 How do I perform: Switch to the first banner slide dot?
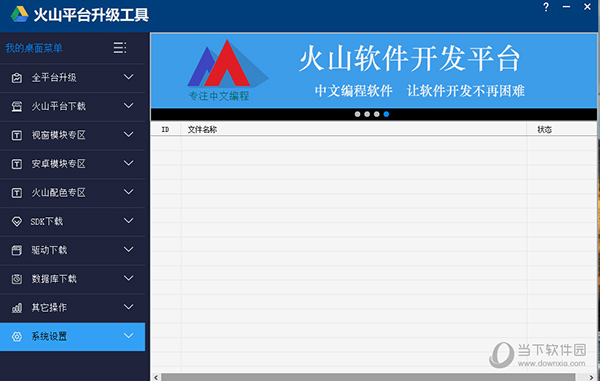pos(357,114)
